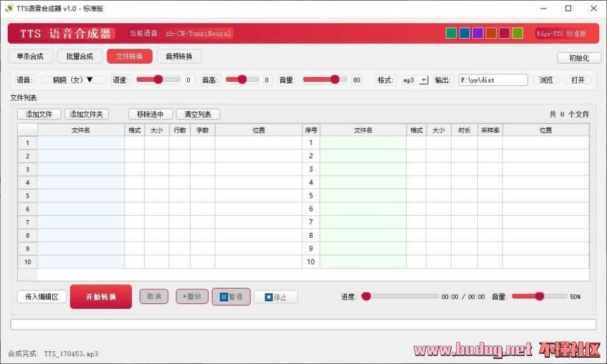Select the lime green theme color swatch
The image size is (607, 364).
point(517,33)
